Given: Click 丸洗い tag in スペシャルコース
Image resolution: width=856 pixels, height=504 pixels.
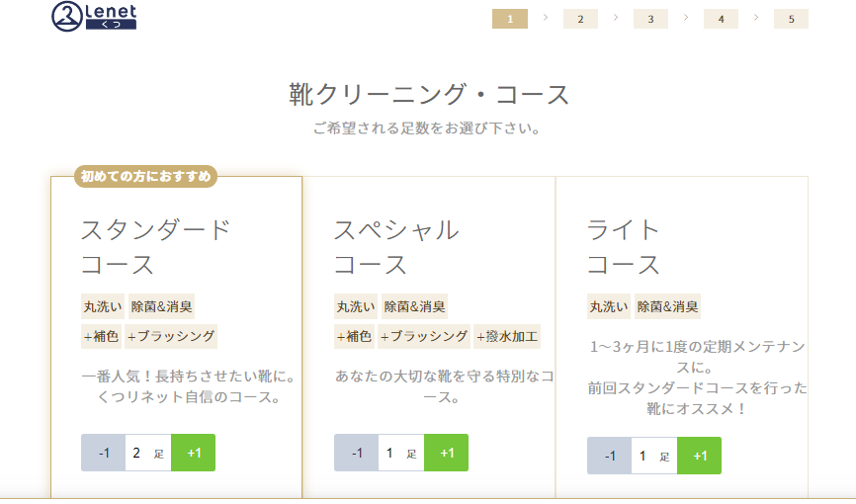Looking at the screenshot, I should (356, 306).
